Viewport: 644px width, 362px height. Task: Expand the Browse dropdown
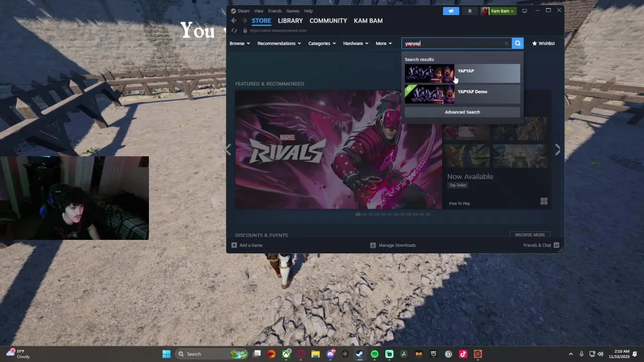239,43
